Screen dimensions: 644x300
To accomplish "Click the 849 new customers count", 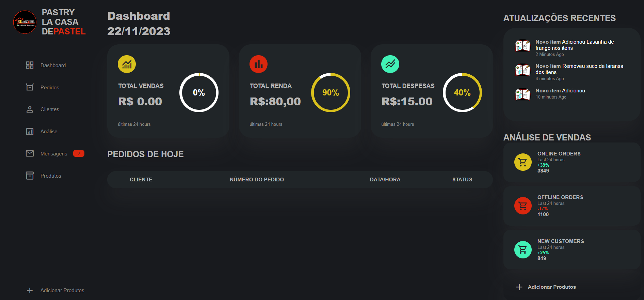I will coord(542,258).
